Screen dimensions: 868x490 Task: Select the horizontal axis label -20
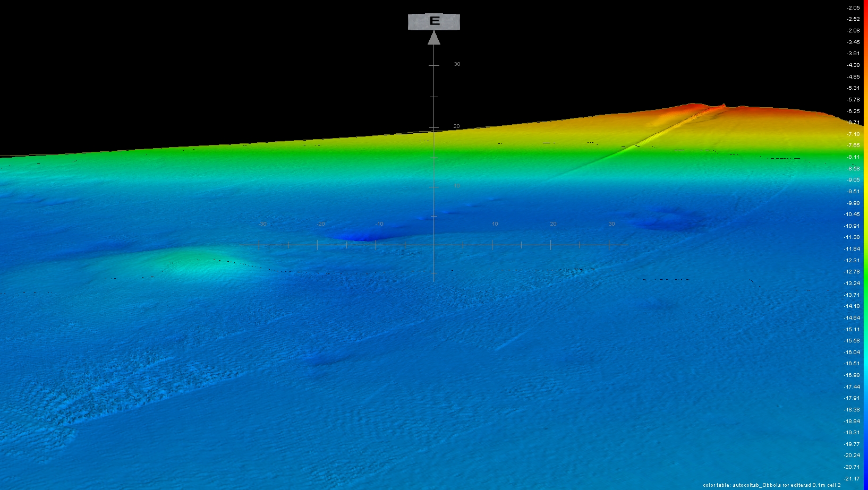[x=321, y=224]
